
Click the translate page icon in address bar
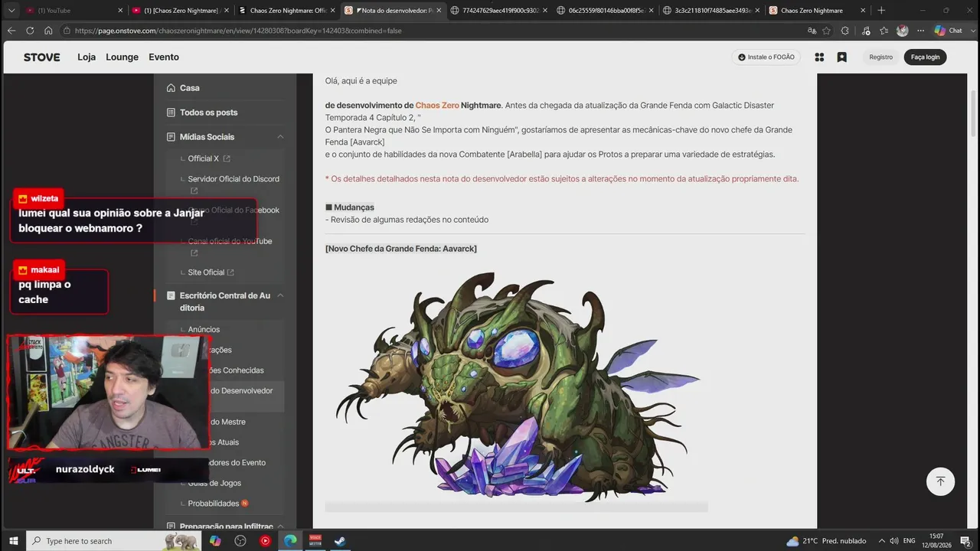click(812, 31)
